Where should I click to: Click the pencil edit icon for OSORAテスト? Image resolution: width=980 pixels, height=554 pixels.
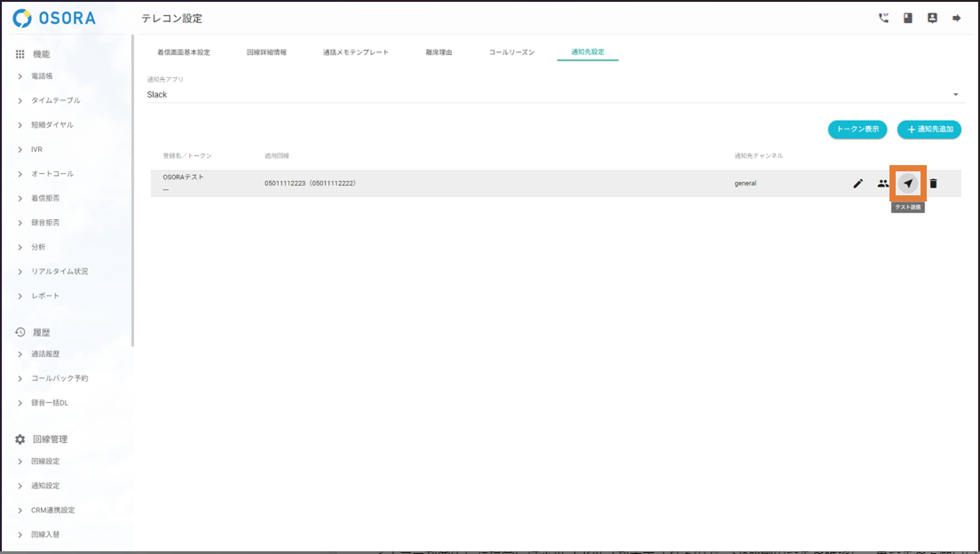[857, 184]
